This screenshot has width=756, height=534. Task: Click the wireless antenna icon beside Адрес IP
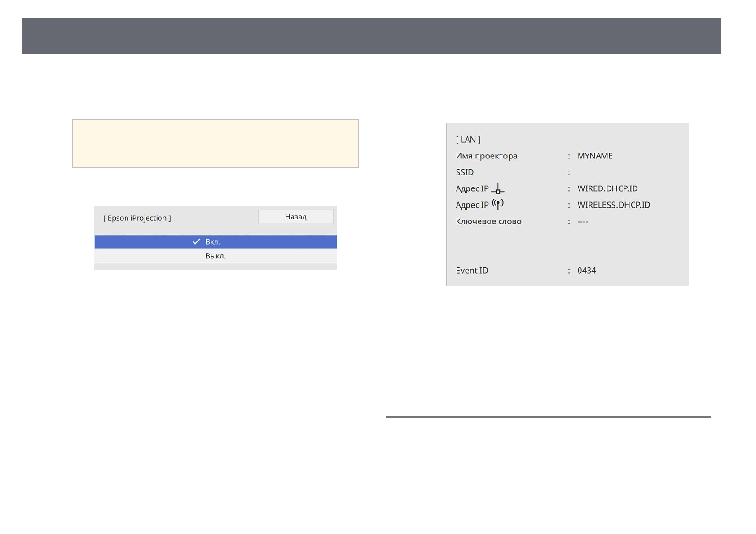497,205
